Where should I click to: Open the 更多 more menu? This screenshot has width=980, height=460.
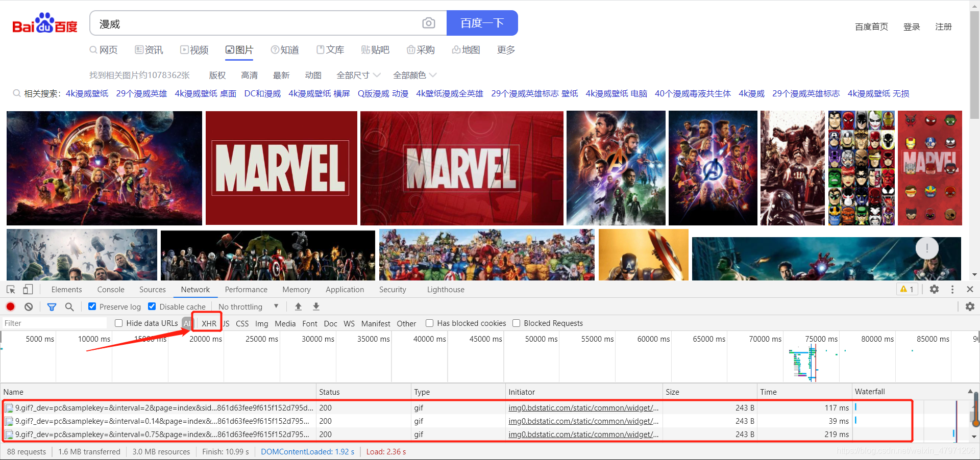(x=506, y=50)
